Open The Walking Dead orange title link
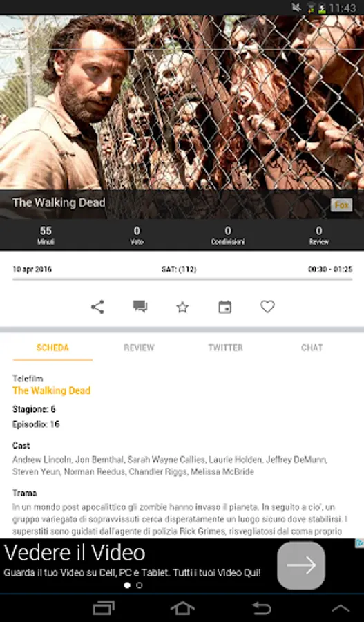This screenshot has height=622, width=364. tap(52, 390)
